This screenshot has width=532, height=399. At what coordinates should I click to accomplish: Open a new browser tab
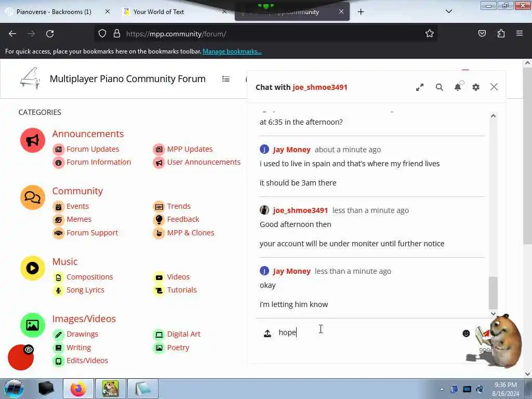pyautogui.click(x=361, y=12)
